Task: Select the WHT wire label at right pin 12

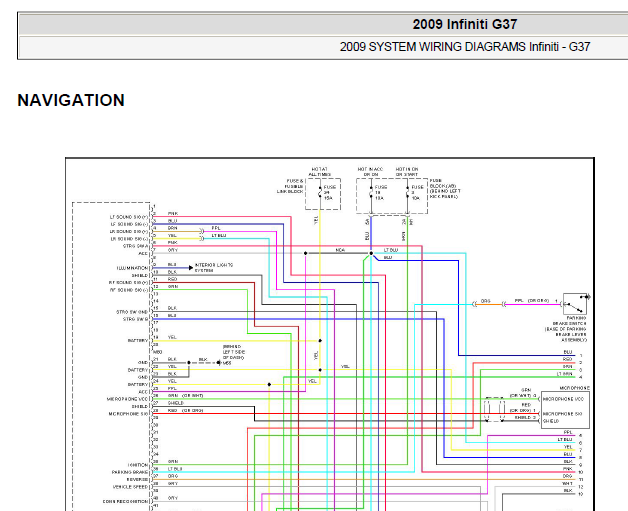Action: tap(567, 483)
